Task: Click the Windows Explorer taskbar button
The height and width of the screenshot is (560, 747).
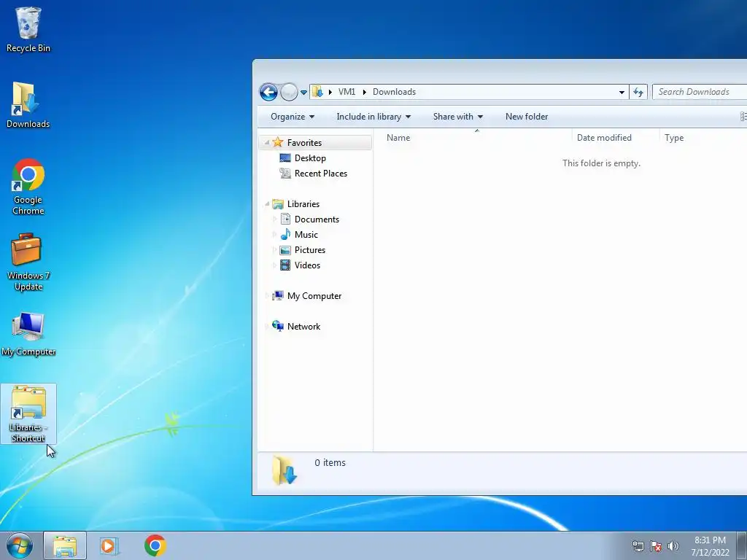Action: [x=65, y=545]
